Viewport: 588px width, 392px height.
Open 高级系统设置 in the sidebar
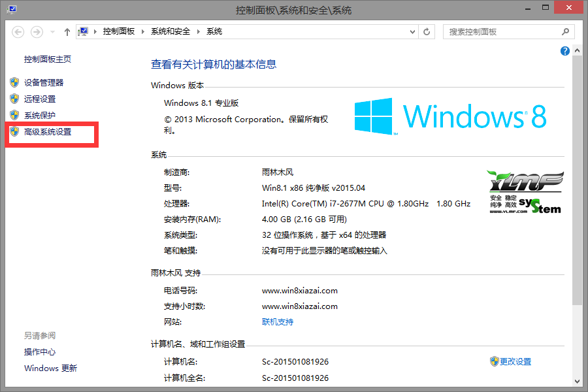[48, 132]
